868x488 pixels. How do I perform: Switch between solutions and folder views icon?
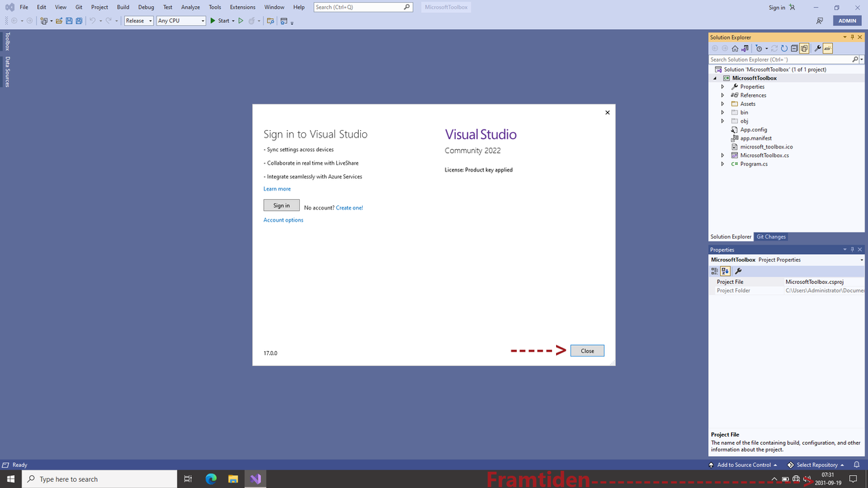click(745, 48)
